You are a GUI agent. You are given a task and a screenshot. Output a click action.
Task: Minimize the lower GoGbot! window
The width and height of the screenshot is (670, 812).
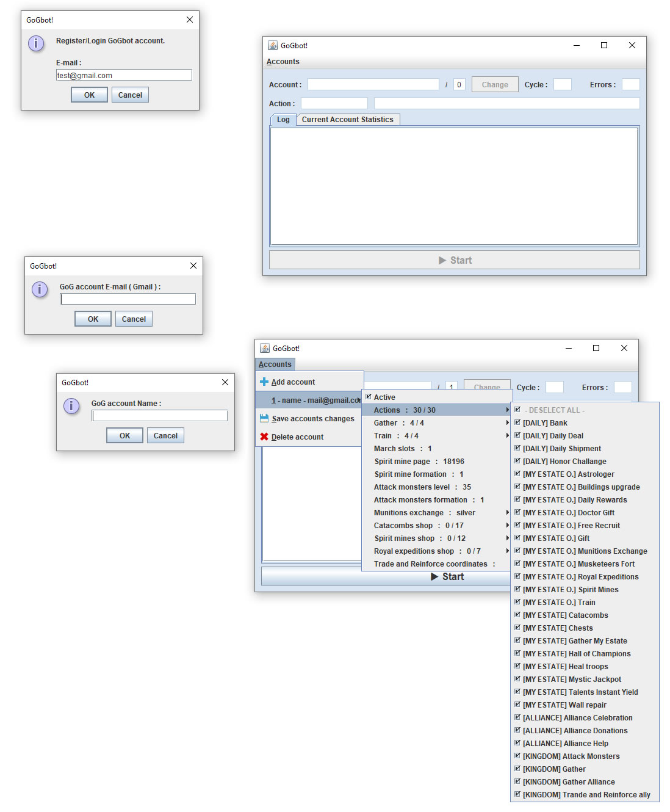point(569,348)
